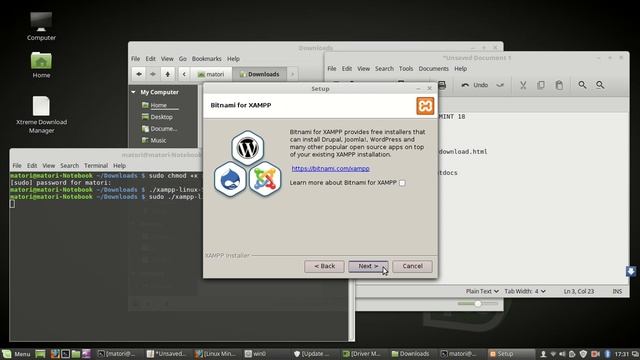Click the Back button in Setup
The height and width of the screenshot is (360, 640).
click(x=324, y=266)
